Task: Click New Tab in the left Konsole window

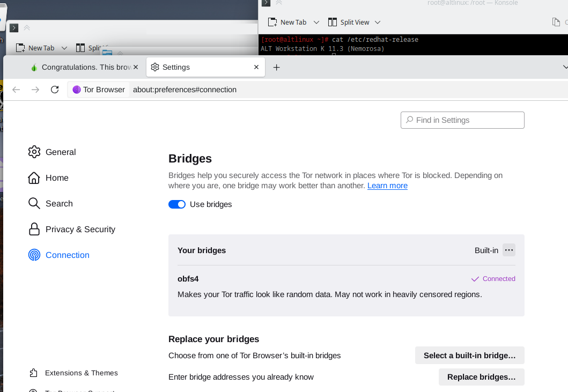Action: click(x=35, y=48)
